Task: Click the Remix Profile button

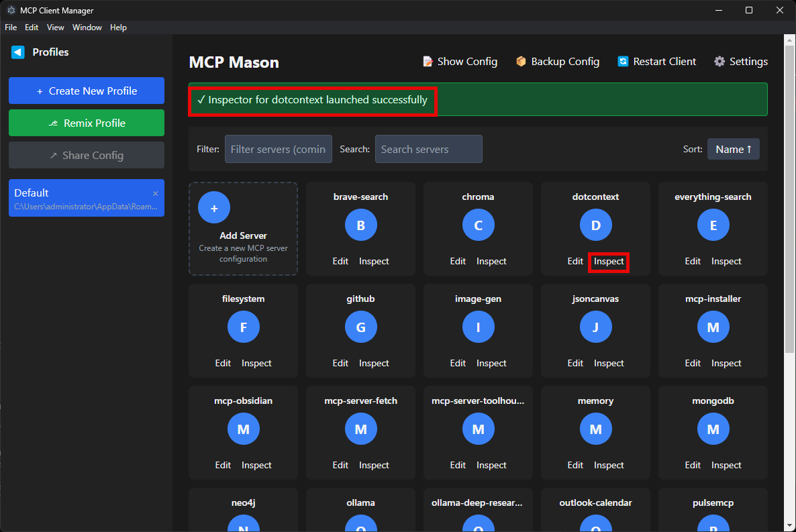Action: pyautogui.click(x=86, y=123)
